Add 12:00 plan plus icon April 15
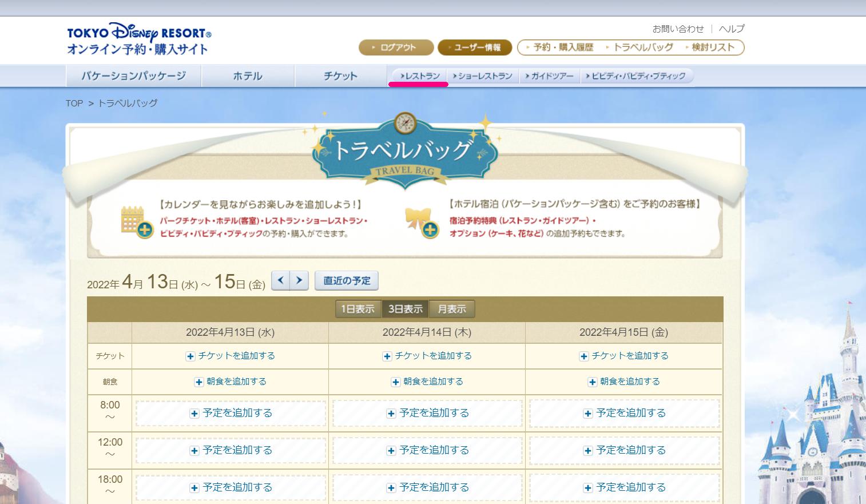The height and width of the screenshot is (504, 866). [588, 451]
